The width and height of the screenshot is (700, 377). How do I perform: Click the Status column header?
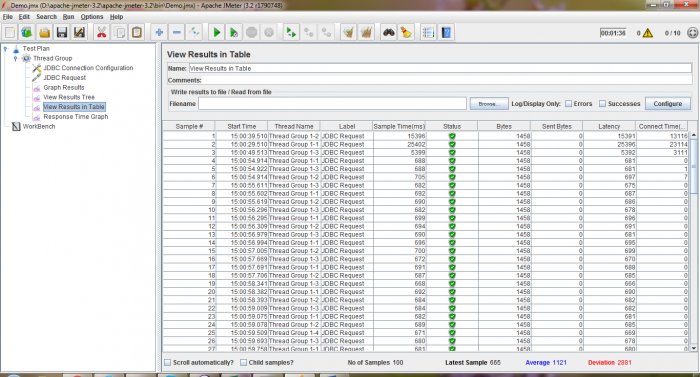pyautogui.click(x=452, y=126)
